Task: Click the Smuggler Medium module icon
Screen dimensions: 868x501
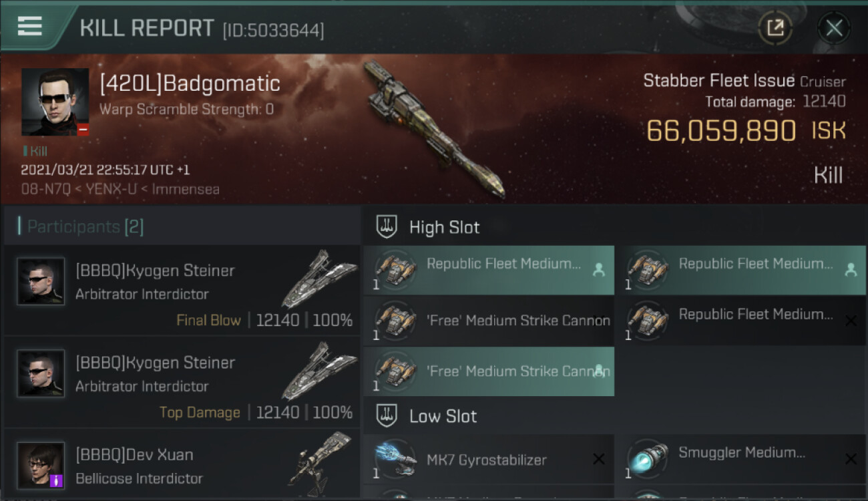Action: (x=647, y=458)
